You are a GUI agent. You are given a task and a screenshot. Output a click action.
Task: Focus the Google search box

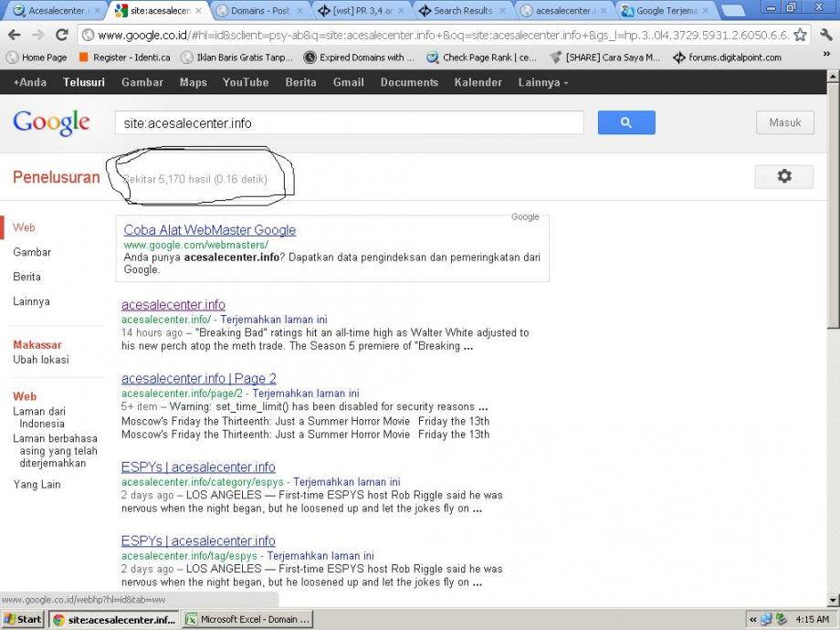point(350,122)
